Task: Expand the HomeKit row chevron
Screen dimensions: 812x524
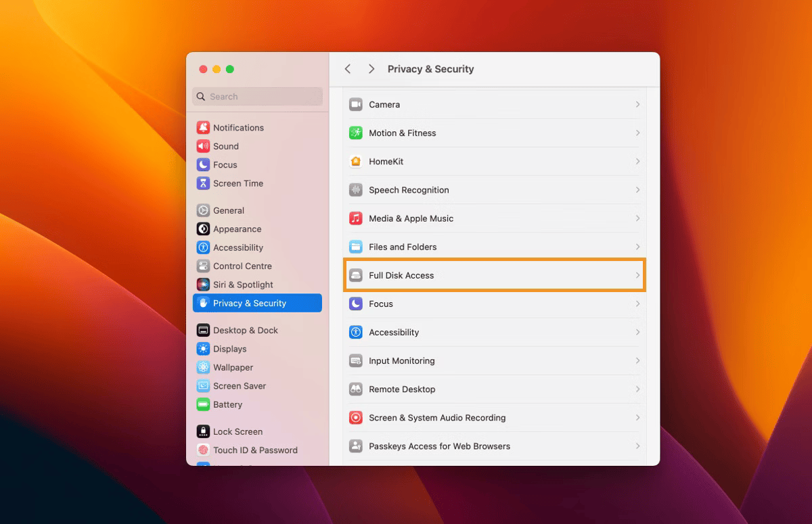Action: click(637, 162)
